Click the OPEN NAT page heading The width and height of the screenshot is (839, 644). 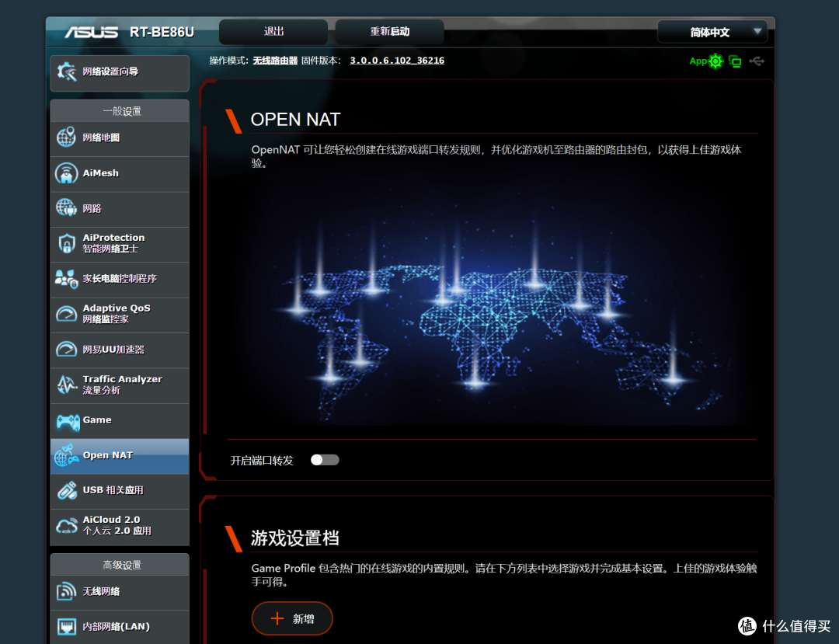pyautogui.click(x=295, y=120)
